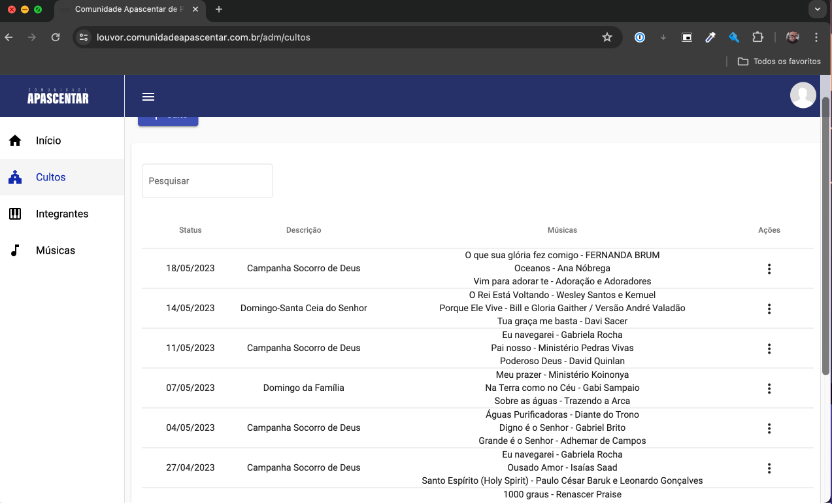832x504 pixels.
Task: Go back with browser back arrow
Action: point(9,37)
